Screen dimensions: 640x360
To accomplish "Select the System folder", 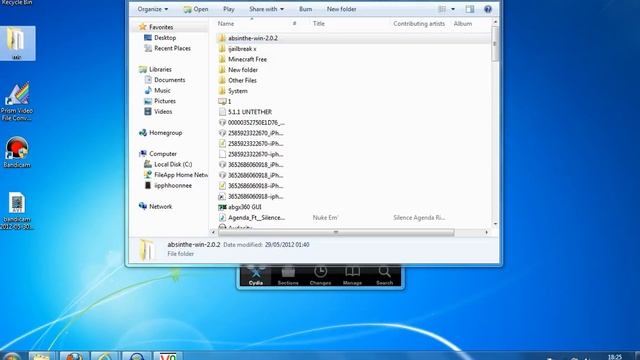I will [238, 91].
